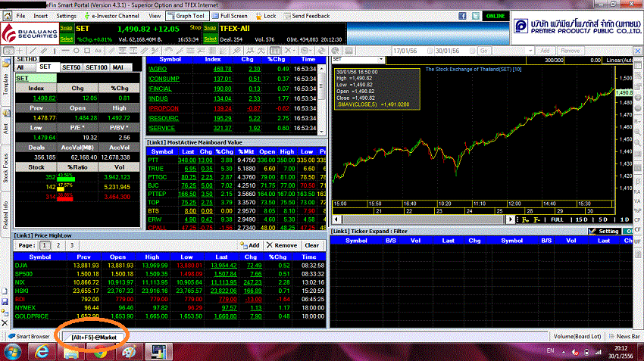Expand the clock interval dropdown arrow
The height and width of the screenshot is (361, 644).
point(312,51)
